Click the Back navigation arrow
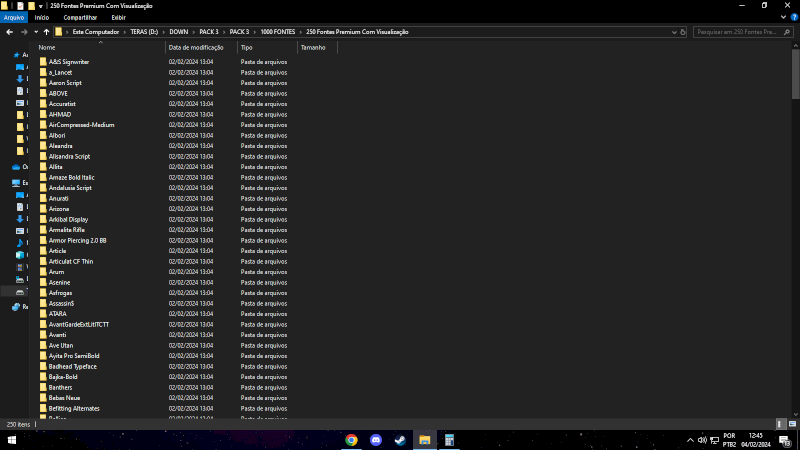The width and height of the screenshot is (800, 450). (x=9, y=32)
